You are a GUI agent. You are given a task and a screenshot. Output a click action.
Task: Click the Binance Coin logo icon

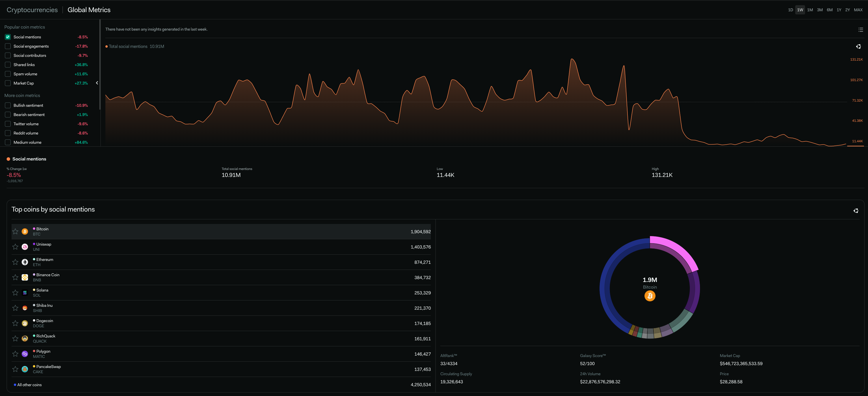(25, 277)
